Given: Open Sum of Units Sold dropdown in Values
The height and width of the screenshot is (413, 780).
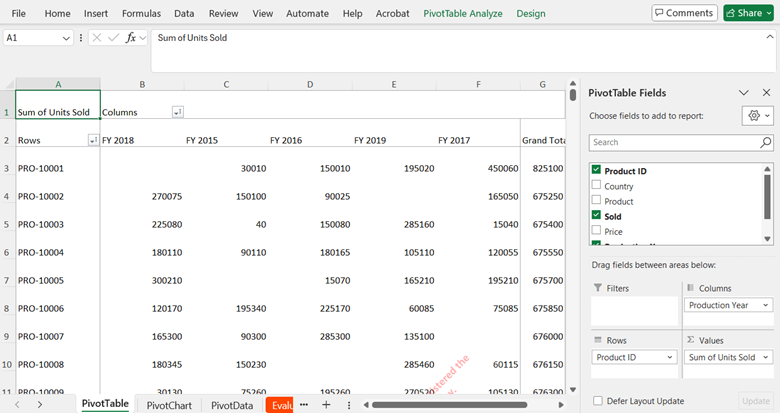Looking at the screenshot, I should [766, 357].
